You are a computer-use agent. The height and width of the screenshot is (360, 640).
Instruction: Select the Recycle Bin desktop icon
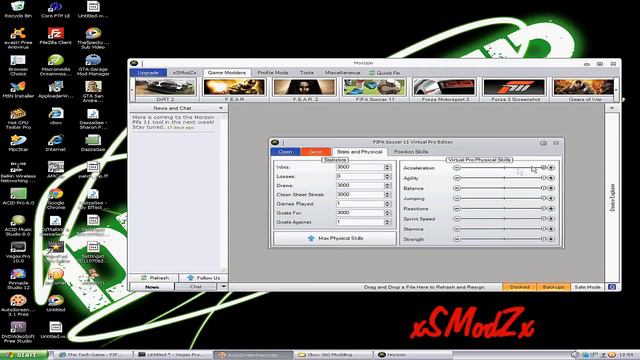pos(18,10)
